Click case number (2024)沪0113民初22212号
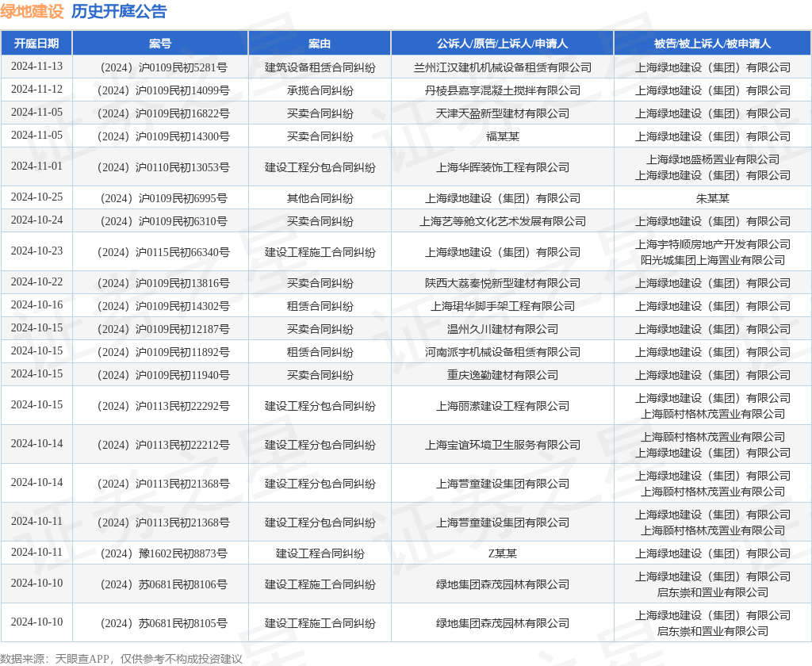The height and width of the screenshot is (666, 812). [x=163, y=445]
